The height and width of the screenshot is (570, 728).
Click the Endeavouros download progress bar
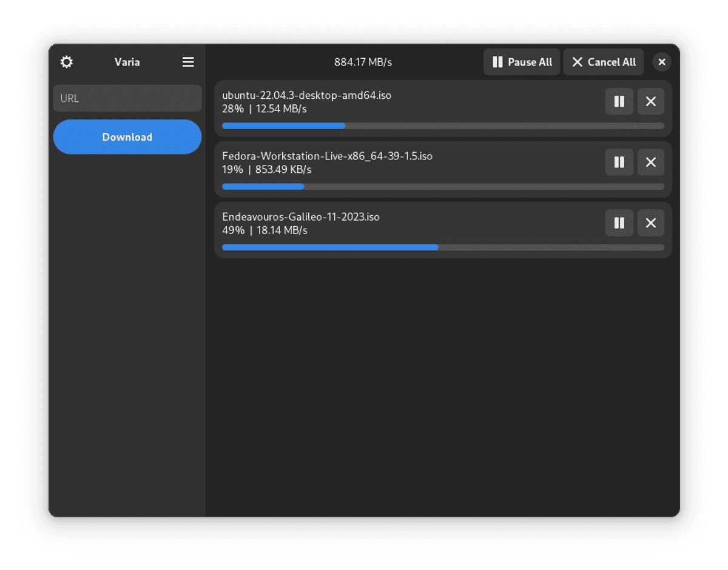pos(443,247)
